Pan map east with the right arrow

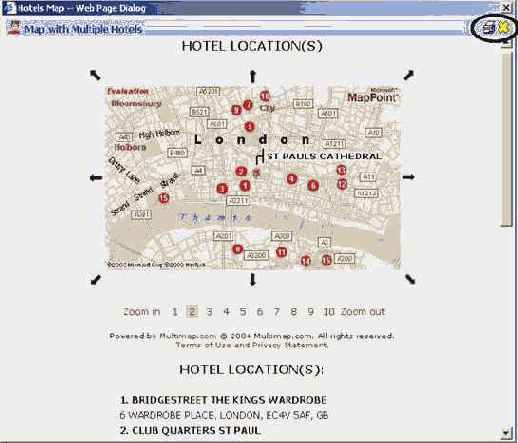(x=408, y=177)
